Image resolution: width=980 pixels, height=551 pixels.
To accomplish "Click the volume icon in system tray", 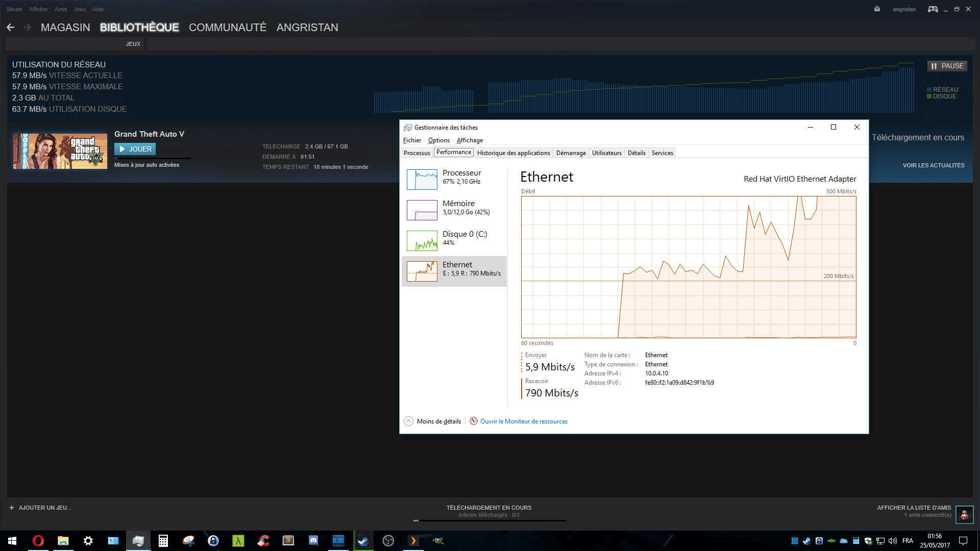I will [893, 541].
